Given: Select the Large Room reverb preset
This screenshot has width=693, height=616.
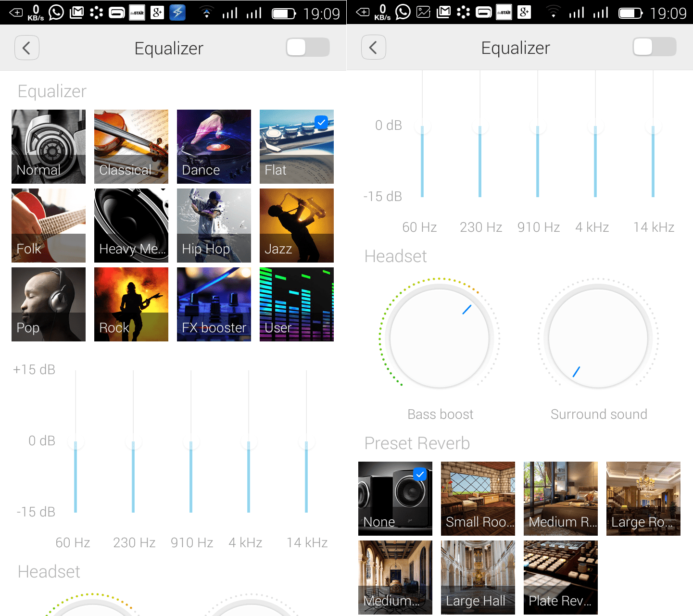Looking at the screenshot, I should click(x=643, y=499).
